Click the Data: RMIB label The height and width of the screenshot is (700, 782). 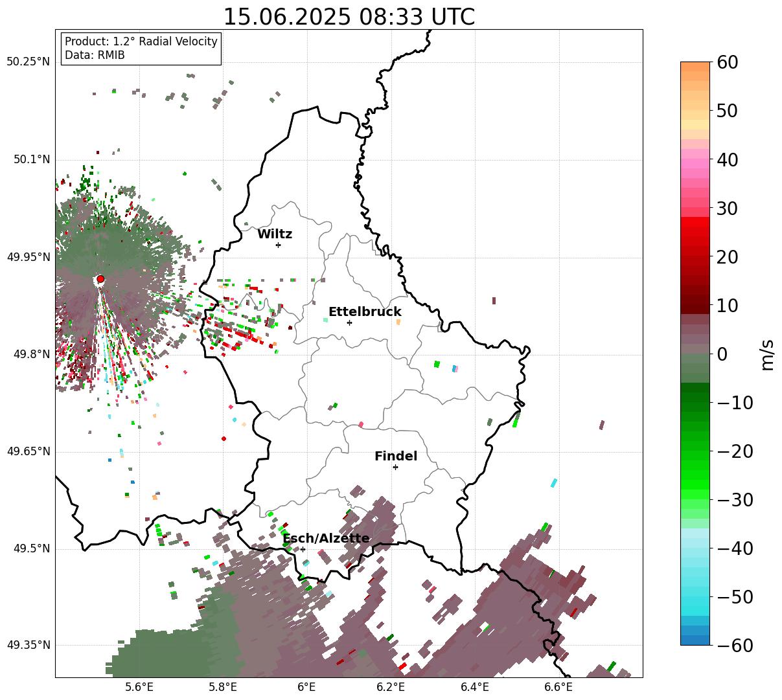(x=95, y=55)
